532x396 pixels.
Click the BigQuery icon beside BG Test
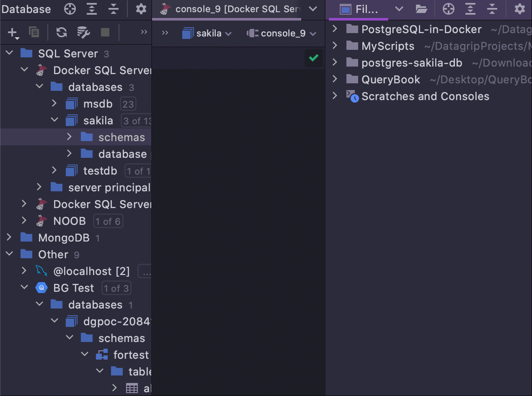41,288
